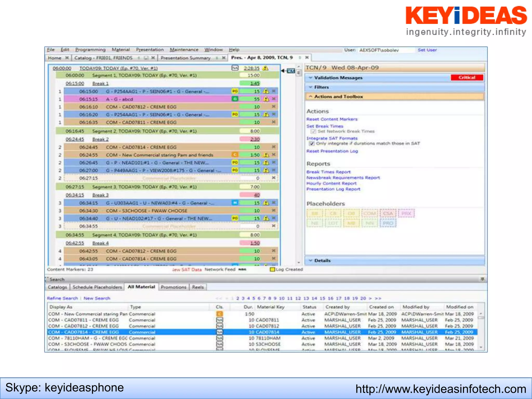The image size is (532, 399).
Task: Click the green G rating badge on 06:15:15 row
Action: (235, 99)
